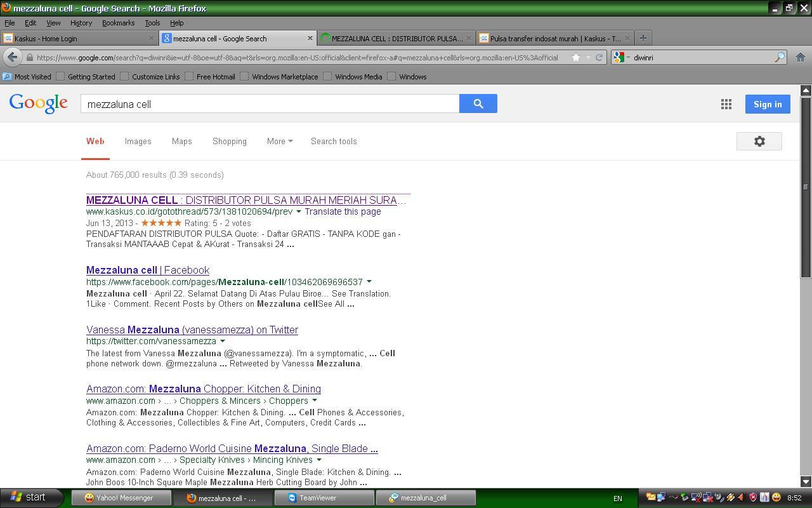The height and width of the screenshot is (508, 812).
Task: Open the Tools menu
Action: (x=152, y=23)
